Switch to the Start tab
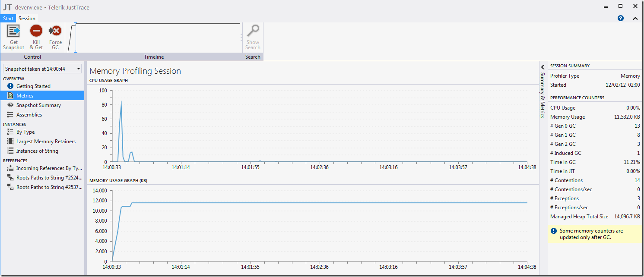644x277 pixels. [8, 19]
